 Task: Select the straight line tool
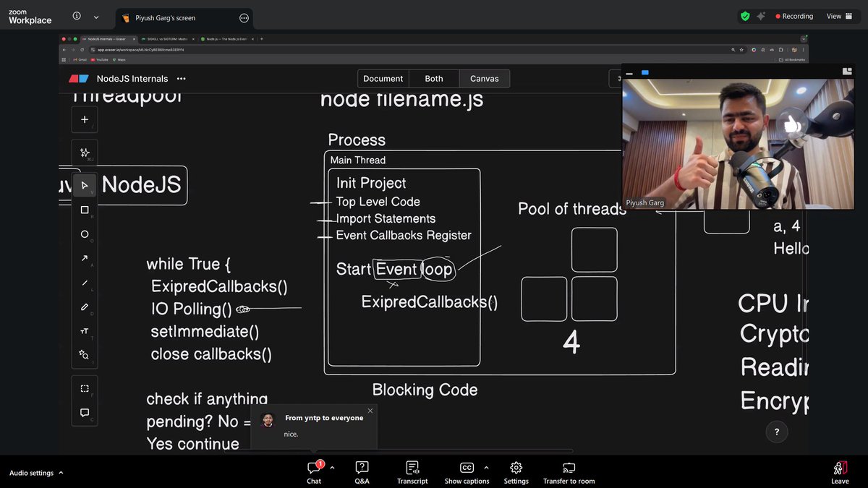pyautogui.click(x=85, y=283)
